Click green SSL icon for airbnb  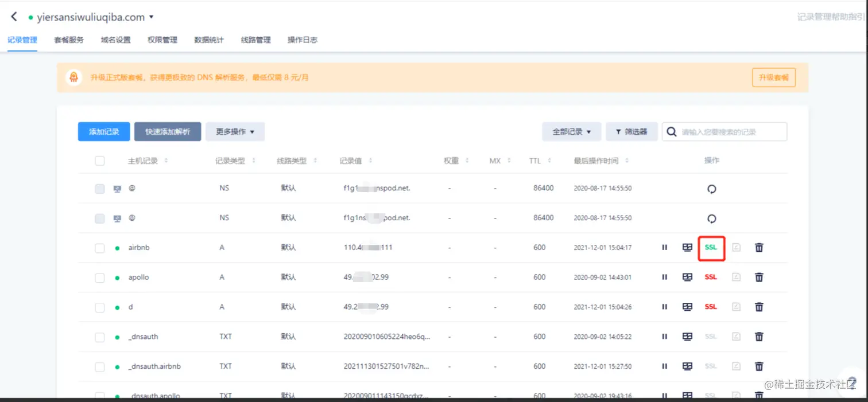click(x=711, y=248)
